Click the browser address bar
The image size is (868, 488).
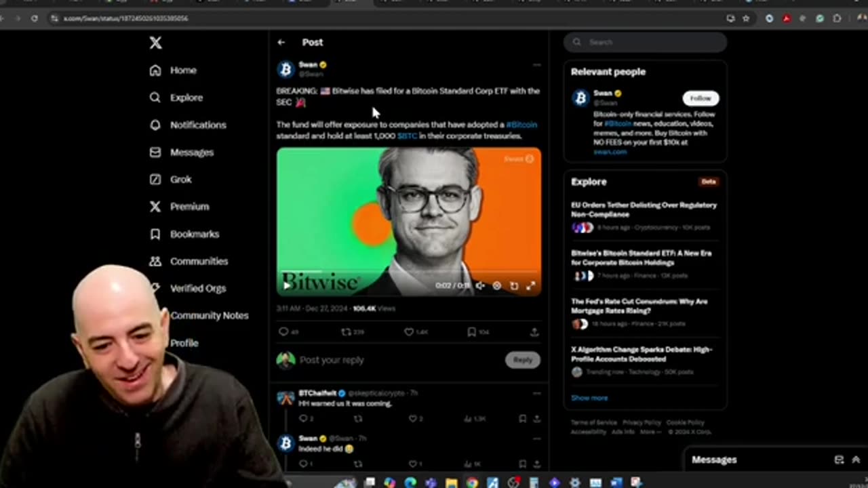pyautogui.click(x=387, y=18)
